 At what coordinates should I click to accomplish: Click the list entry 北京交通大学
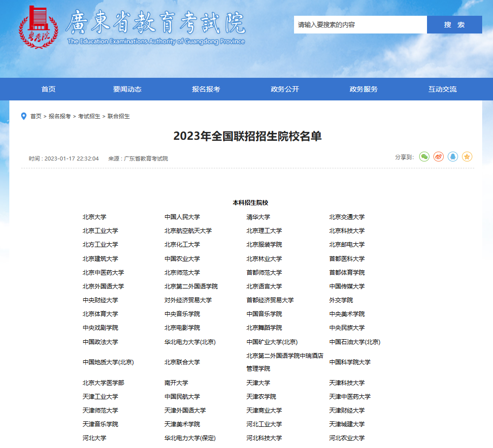point(347,217)
